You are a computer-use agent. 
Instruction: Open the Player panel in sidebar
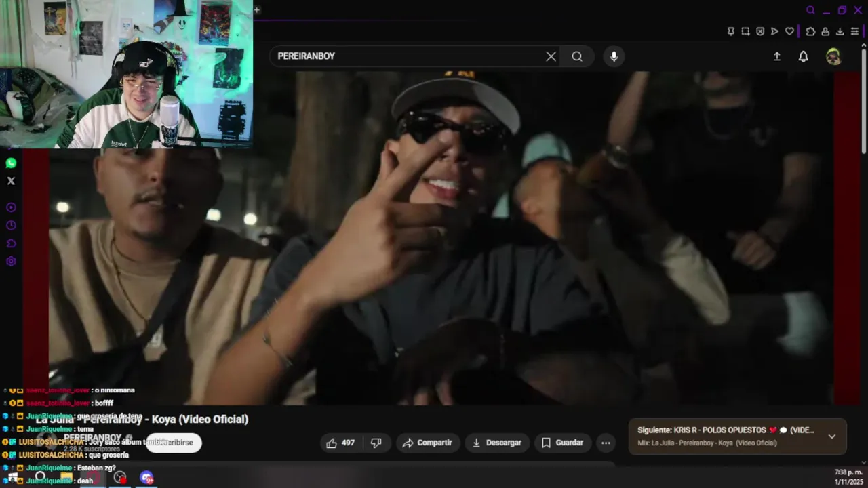pyautogui.click(x=11, y=207)
